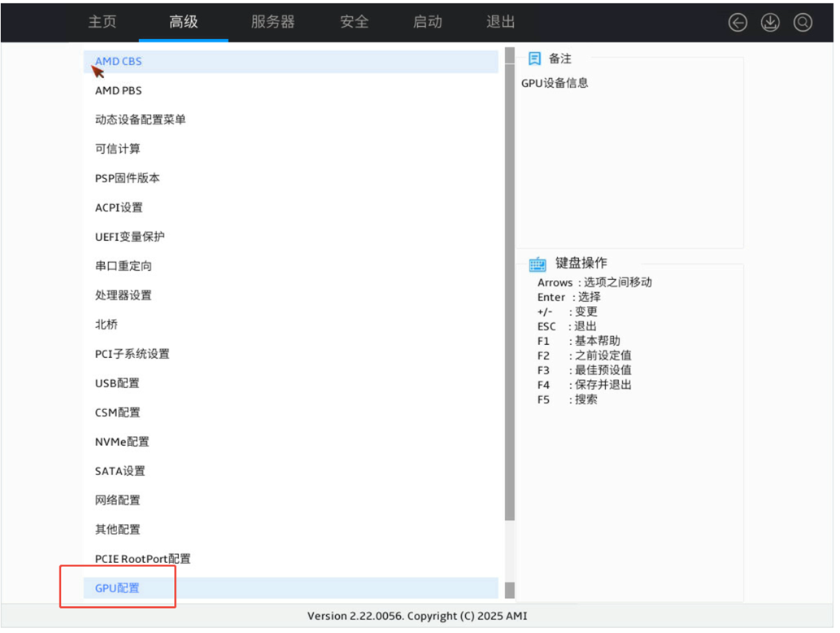Viewport: 840px width, 633px height.
Task: Click the menu list vertical scrollbar
Action: click(510, 285)
